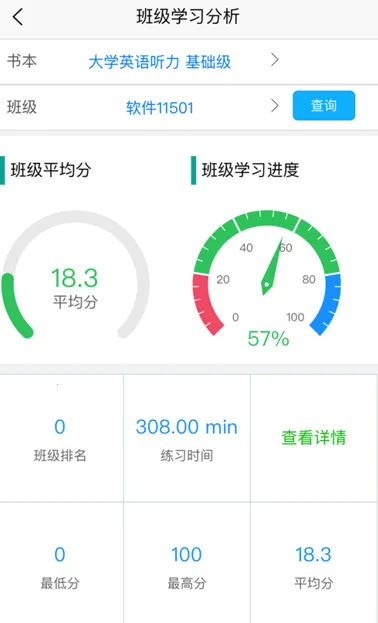378x623 pixels.
Task: Tap the 班级平均分 section heading
Action: pos(51,170)
